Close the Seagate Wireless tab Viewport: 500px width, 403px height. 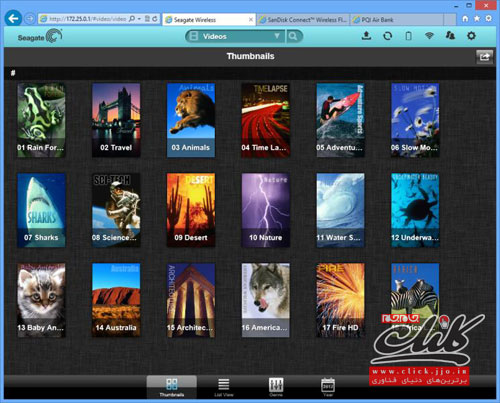point(251,20)
